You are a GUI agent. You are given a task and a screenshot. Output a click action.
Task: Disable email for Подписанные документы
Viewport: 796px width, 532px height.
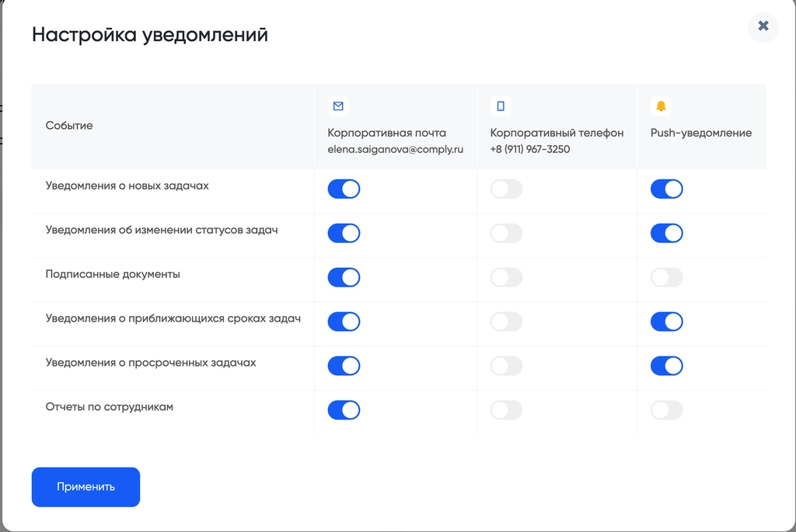click(x=344, y=277)
